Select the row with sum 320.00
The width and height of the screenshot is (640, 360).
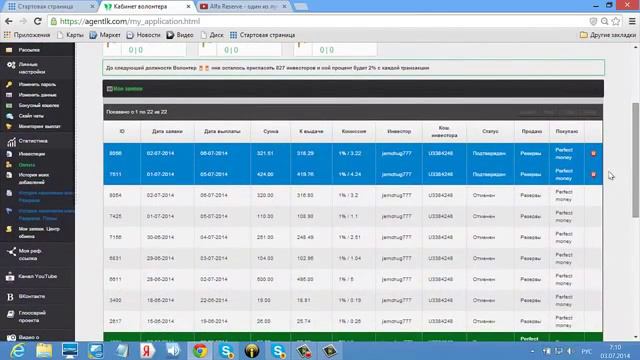click(353, 196)
